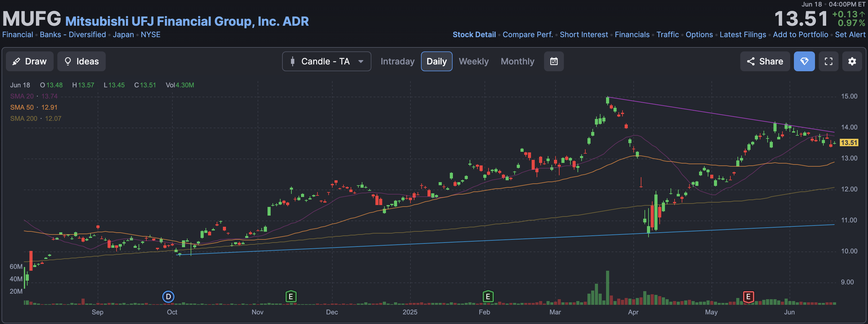Open the Options link
The image size is (868, 324).
699,35
